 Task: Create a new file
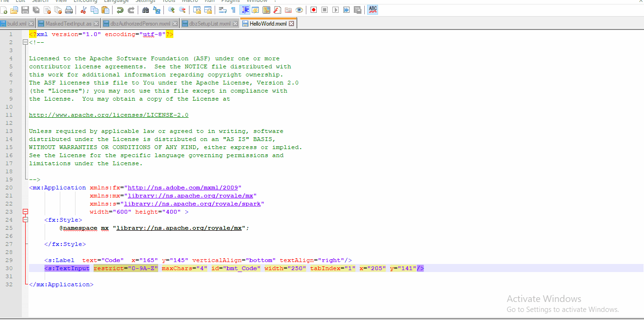pyautogui.click(x=4, y=9)
